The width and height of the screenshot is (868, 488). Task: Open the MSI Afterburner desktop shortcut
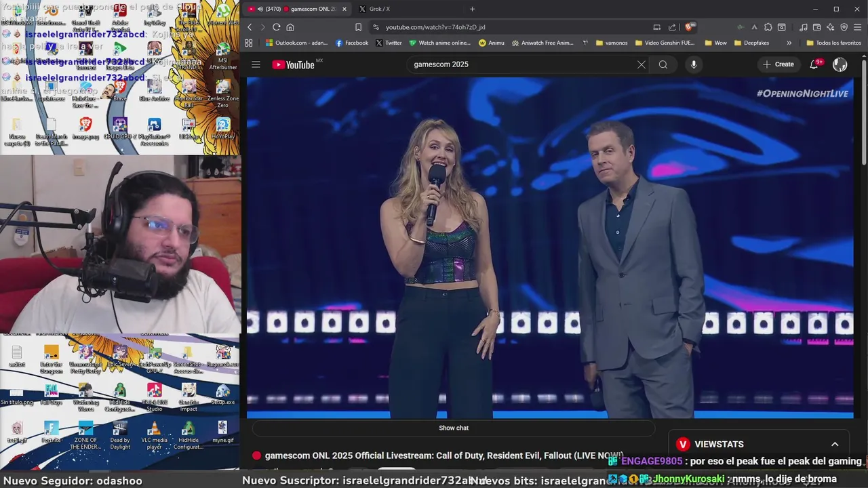pyautogui.click(x=223, y=56)
